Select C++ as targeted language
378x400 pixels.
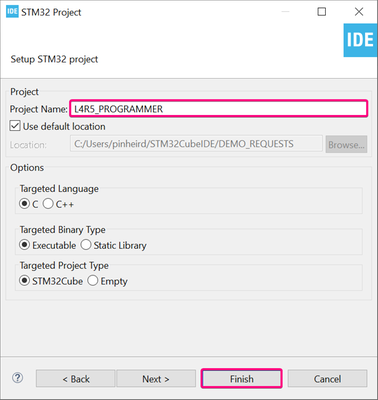pyautogui.click(x=48, y=204)
